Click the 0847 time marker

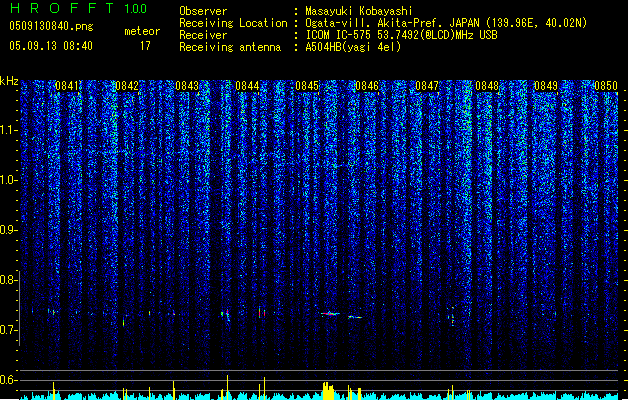pos(427,86)
